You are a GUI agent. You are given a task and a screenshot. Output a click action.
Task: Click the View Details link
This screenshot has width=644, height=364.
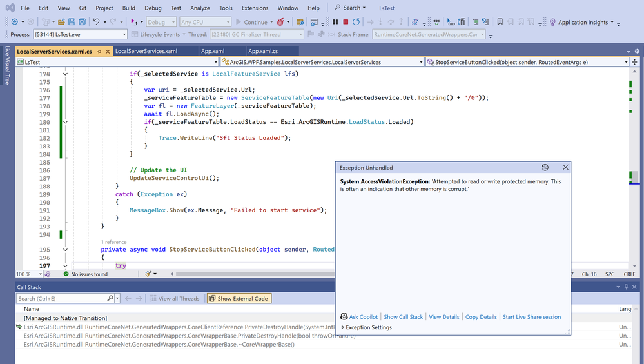[444, 317]
